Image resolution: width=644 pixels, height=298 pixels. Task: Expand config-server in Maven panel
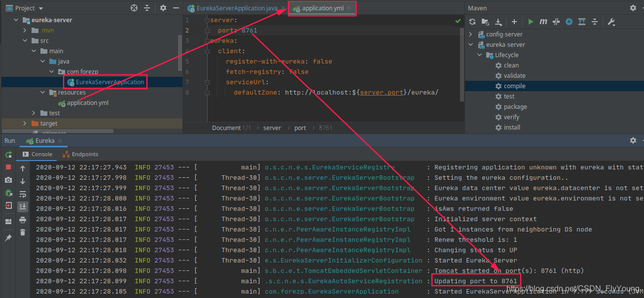pyautogui.click(x=470, y=34)
